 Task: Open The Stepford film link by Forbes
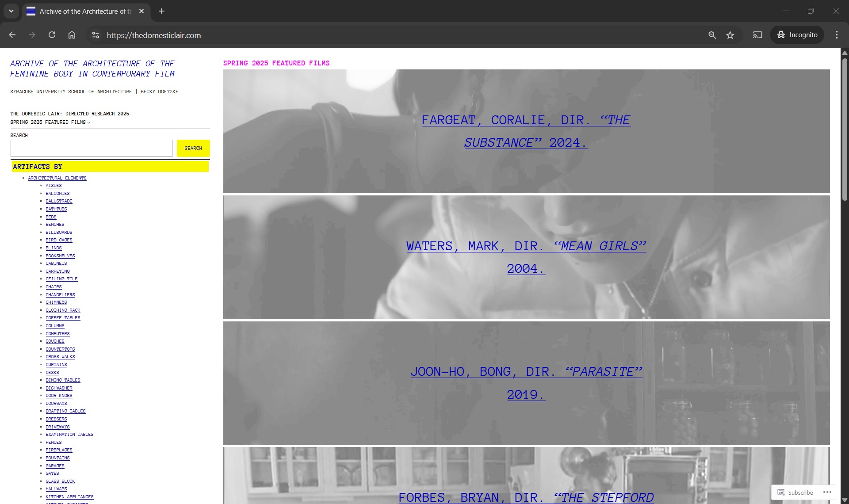[x=526, y=497]
